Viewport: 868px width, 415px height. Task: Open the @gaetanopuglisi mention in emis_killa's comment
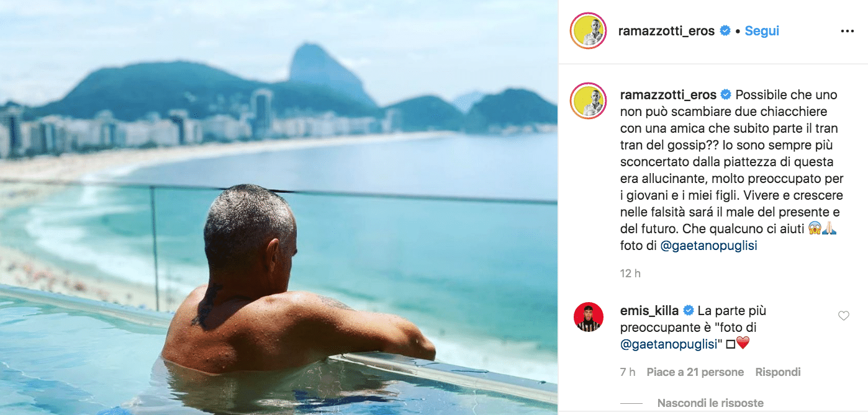(x=669, y=343)
